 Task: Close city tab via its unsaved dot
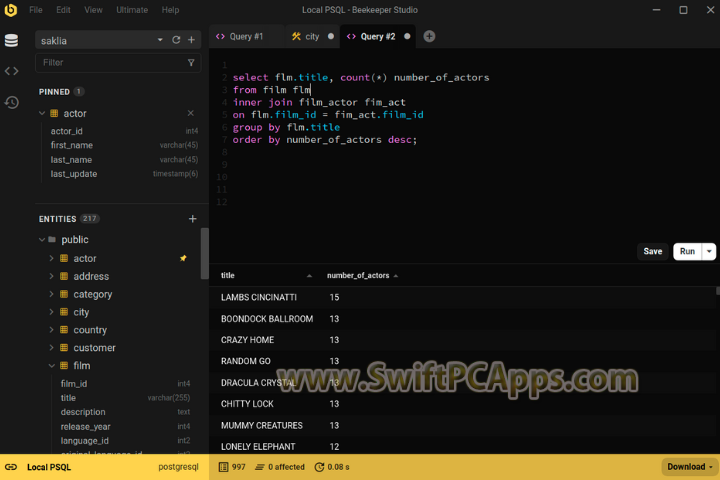[331, 36]
